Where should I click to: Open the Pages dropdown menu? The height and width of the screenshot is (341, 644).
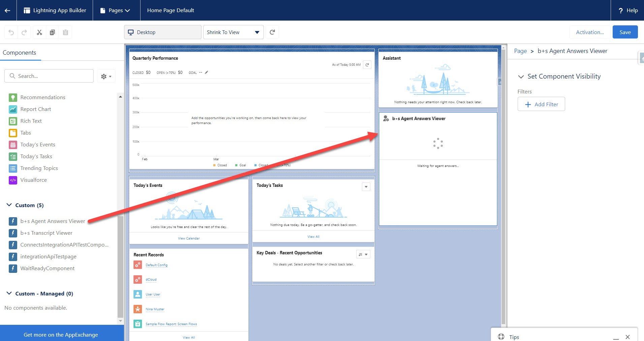pyautogui.click(x=115, y=10)
